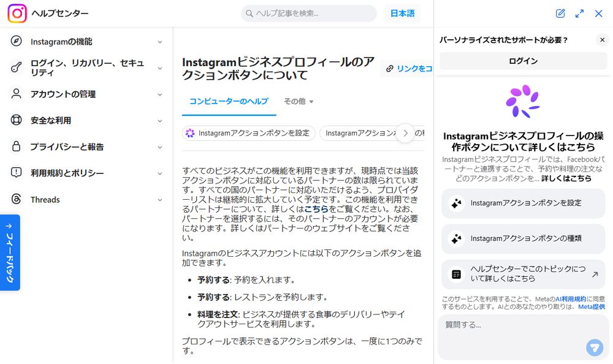Click the ヘルプセンター header title
The height and width of the screenshot is (364, 613).
(60, 13)
